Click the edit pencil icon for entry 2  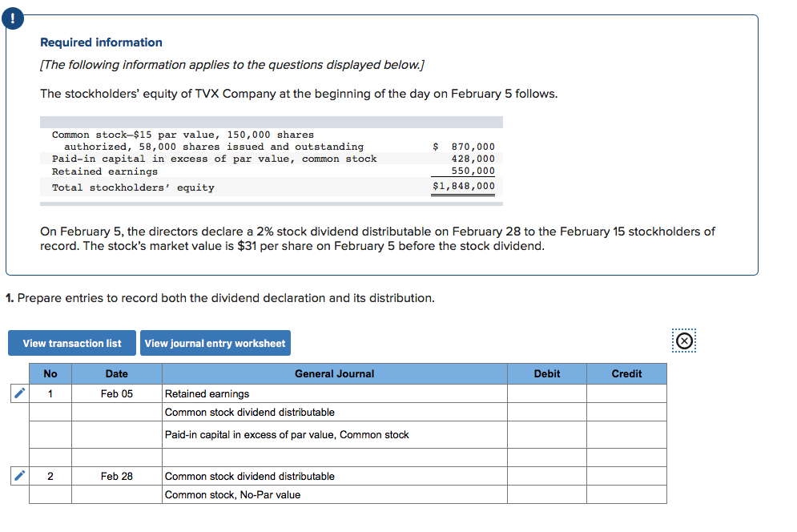pyautogui.click(x=18, y=475)
